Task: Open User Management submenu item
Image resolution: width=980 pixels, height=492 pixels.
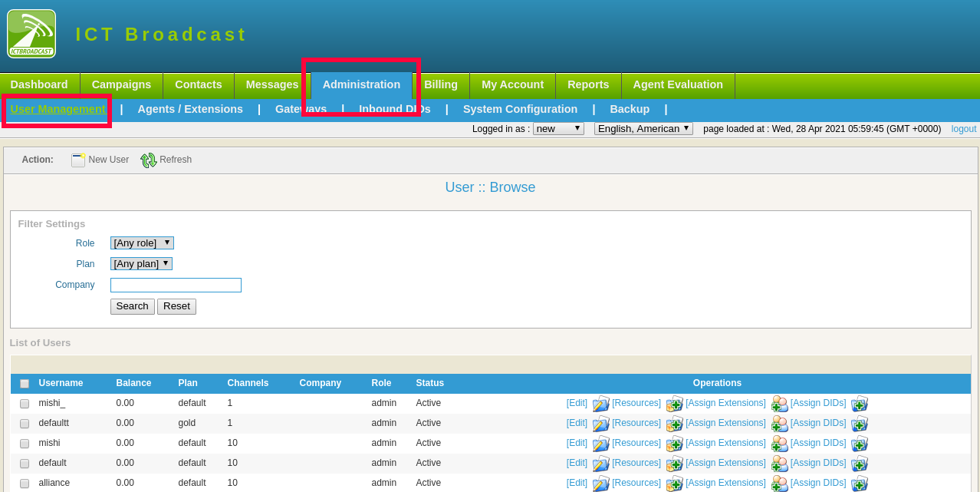Action: tap(58, 109)
